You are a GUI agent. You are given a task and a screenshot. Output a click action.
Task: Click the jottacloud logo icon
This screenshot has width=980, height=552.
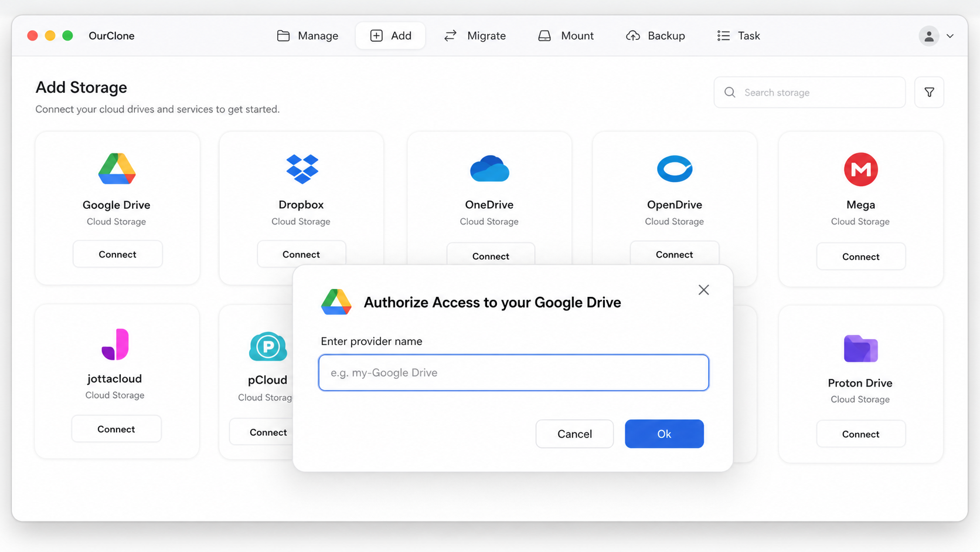pyautogui.click(x=115, y=344)
